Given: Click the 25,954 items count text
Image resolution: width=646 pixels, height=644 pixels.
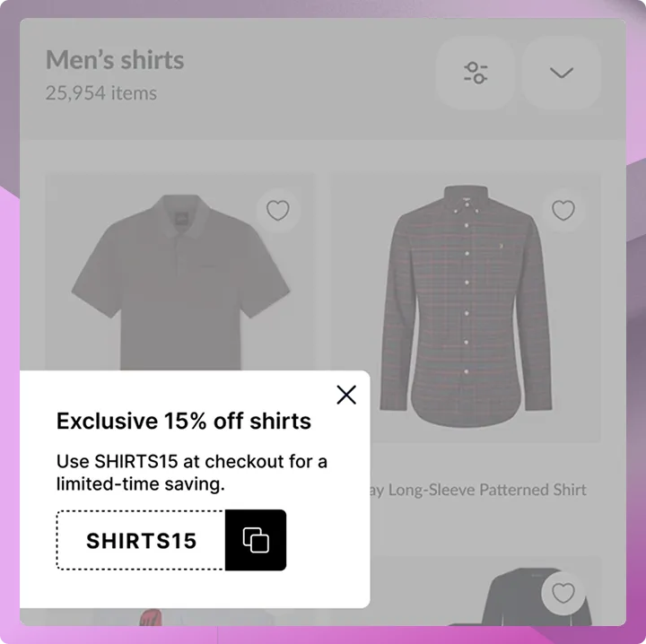Looking at the screenshot, I should [x=100, y=93].
